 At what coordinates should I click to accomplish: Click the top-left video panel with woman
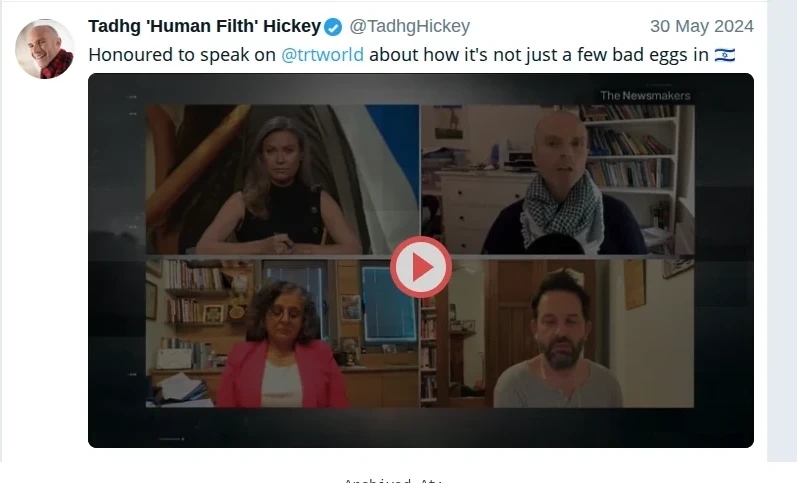(x=282, y=179)
